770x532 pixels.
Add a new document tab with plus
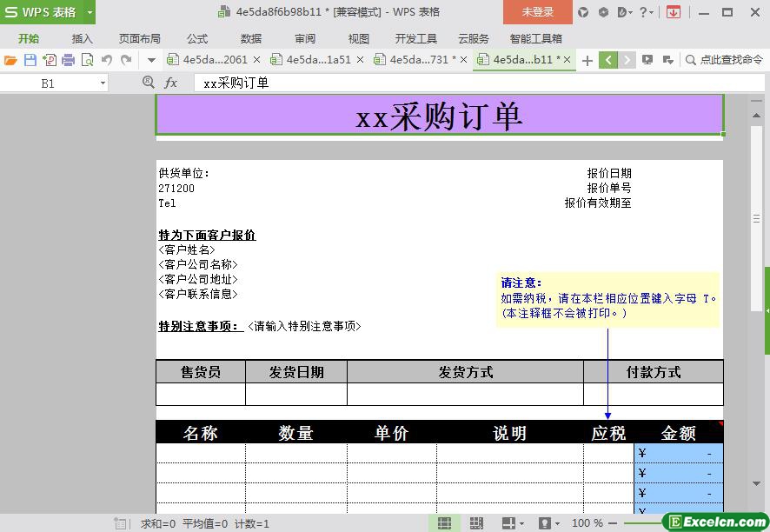point(587,60)
